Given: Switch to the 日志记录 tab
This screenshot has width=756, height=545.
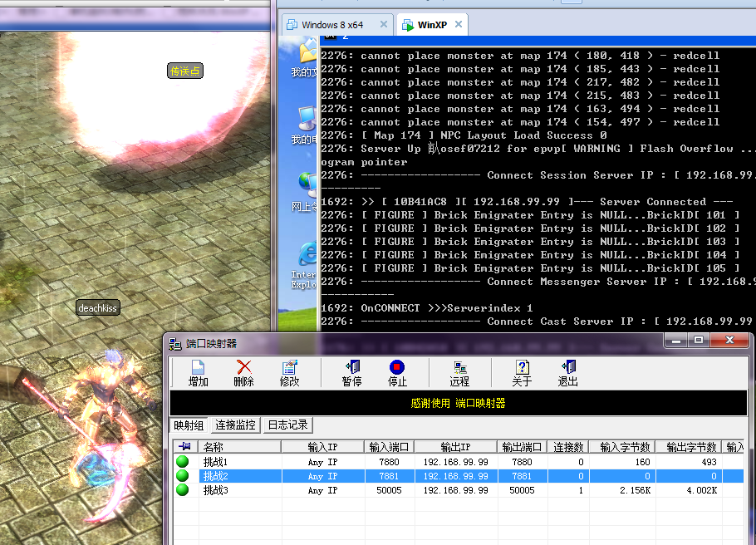Looking at the screenshot, I should pyautogui.click(x=287, y=425).
